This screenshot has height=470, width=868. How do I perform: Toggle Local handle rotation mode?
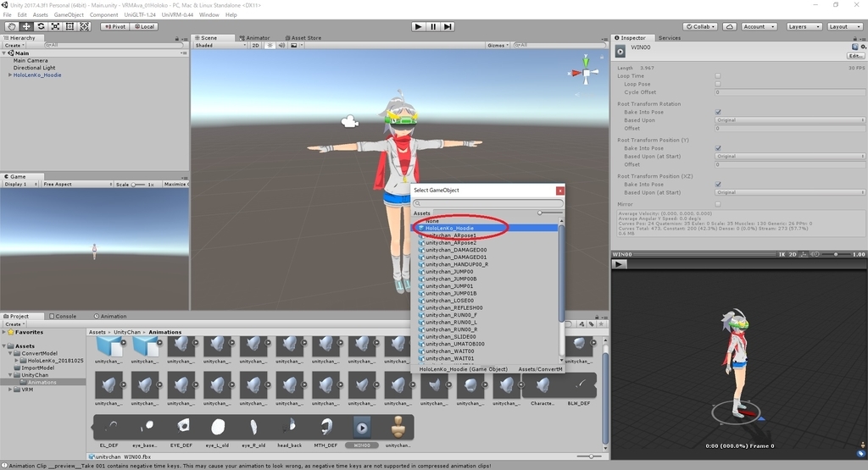(x=144, y=26)
